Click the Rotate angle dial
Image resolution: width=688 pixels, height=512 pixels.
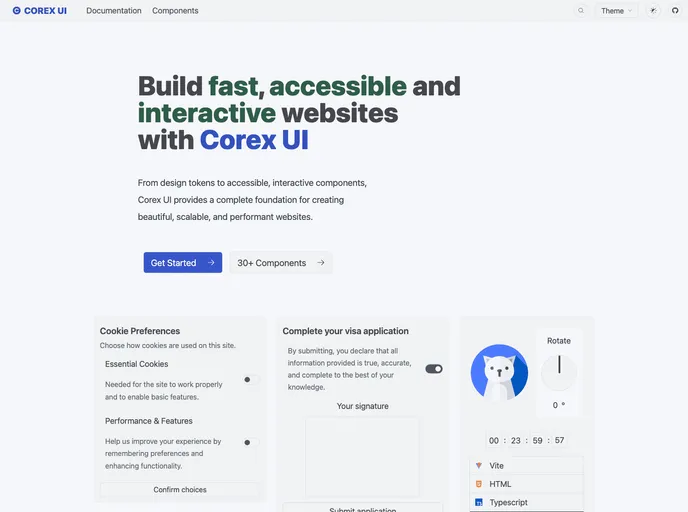pyautogui.click(x=559, y=372)
